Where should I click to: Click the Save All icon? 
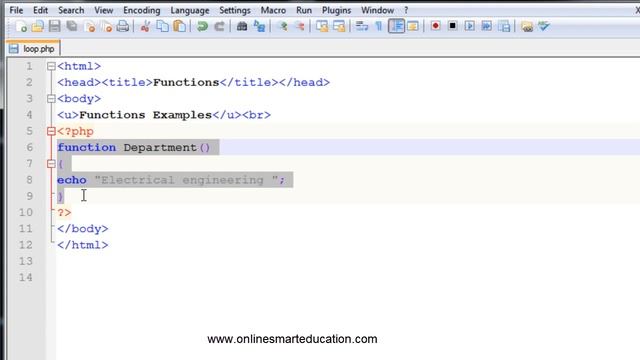(x=72, y=27)
